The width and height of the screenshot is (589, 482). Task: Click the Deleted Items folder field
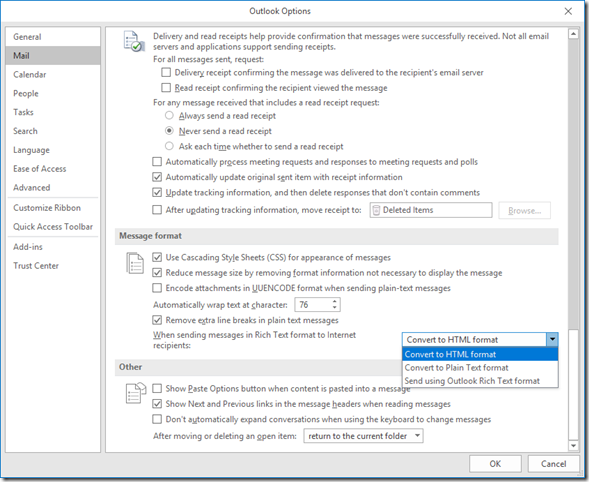click(430, 210)
